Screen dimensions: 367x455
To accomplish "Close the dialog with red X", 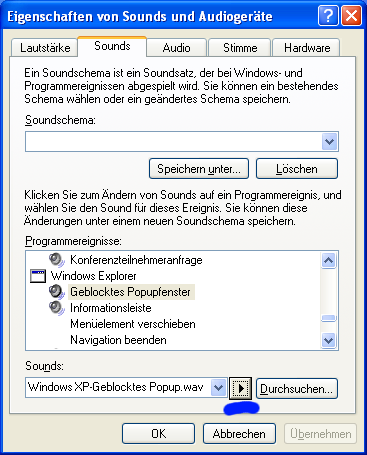I will click(352, 16).
